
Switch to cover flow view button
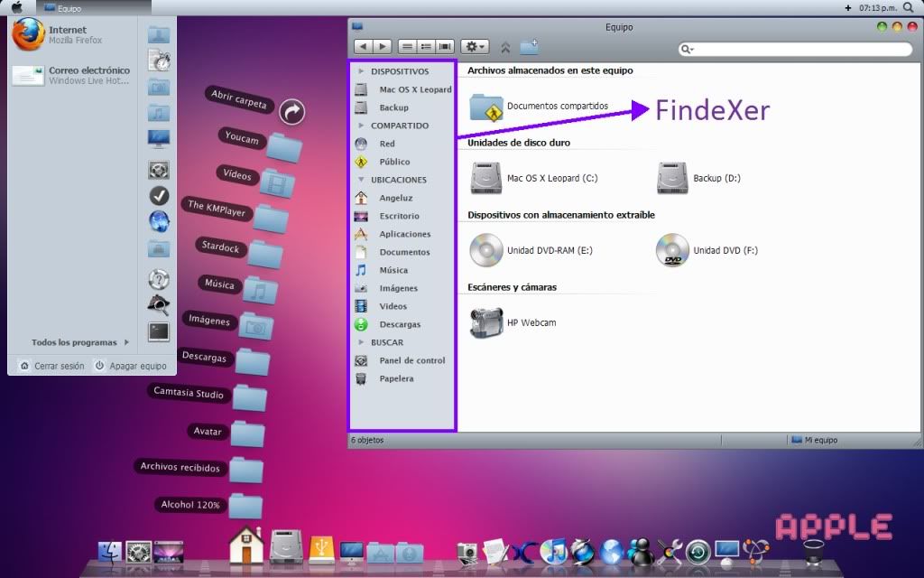446,47
